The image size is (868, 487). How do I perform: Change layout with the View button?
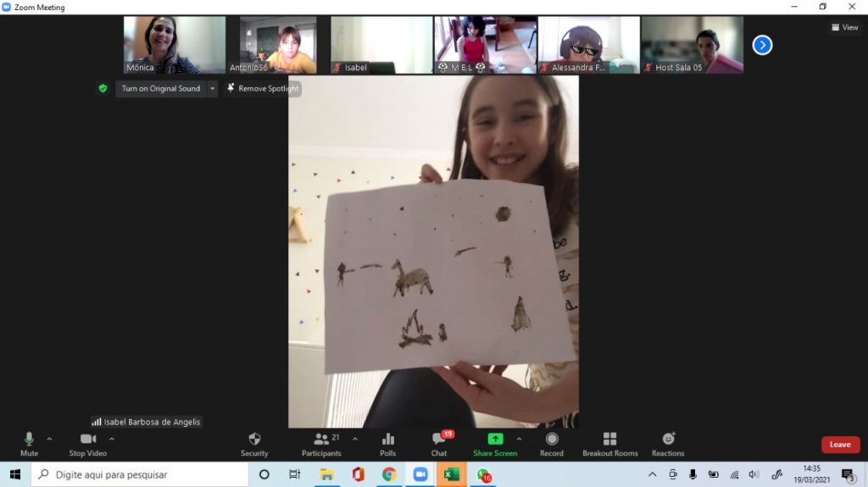[845, 27]
